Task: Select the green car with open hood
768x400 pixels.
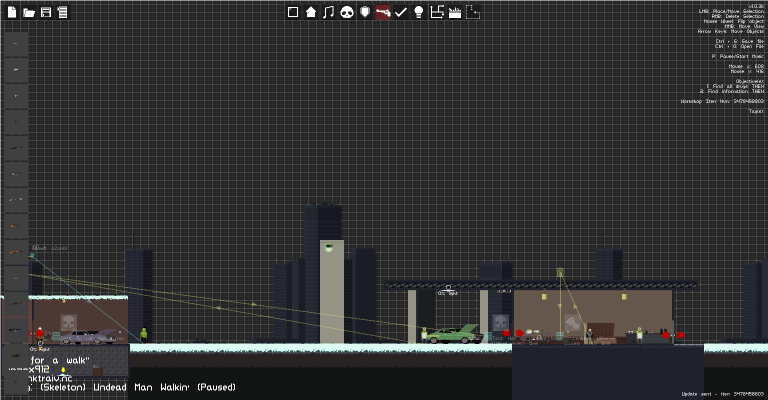Action: point(455,333)
